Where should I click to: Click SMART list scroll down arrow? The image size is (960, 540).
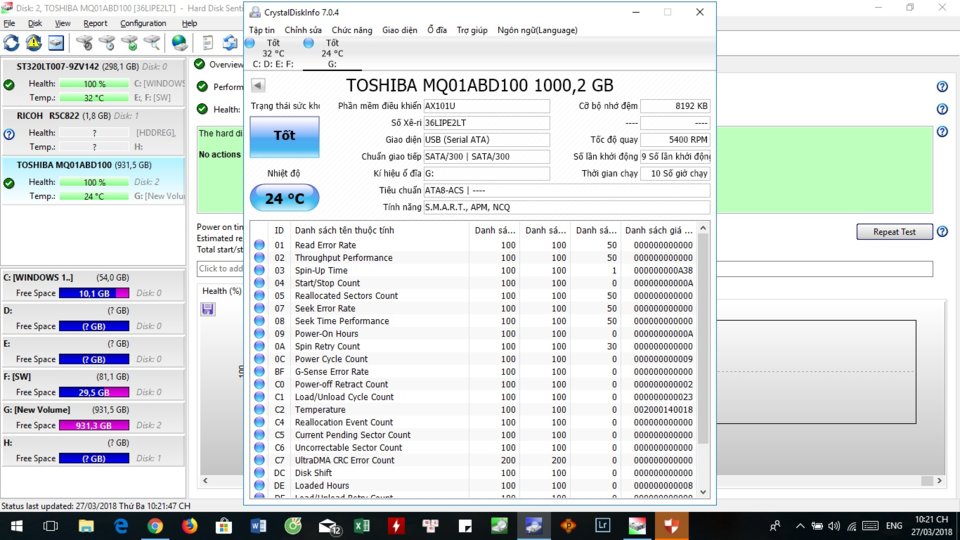point(703,492)
